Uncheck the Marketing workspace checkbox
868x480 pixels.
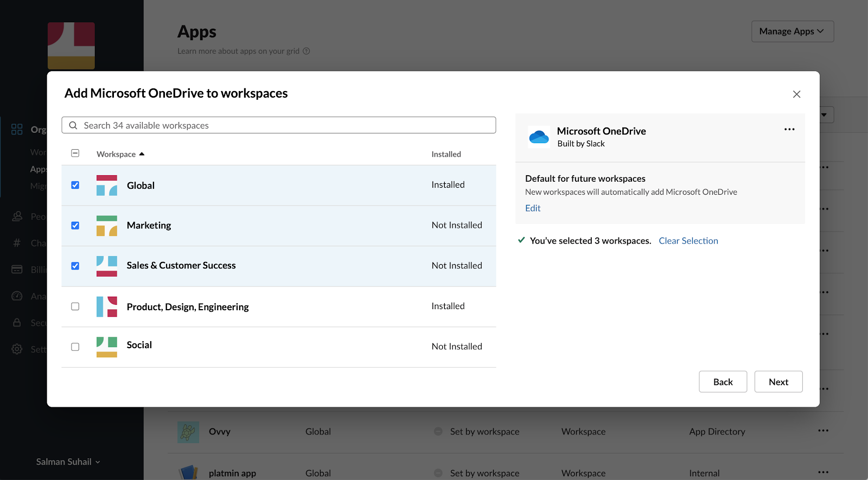tap(75, 226)
